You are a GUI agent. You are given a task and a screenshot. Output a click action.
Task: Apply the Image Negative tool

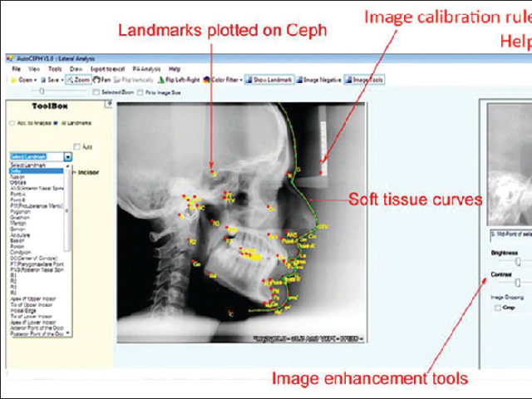click(x=319, y=80)
